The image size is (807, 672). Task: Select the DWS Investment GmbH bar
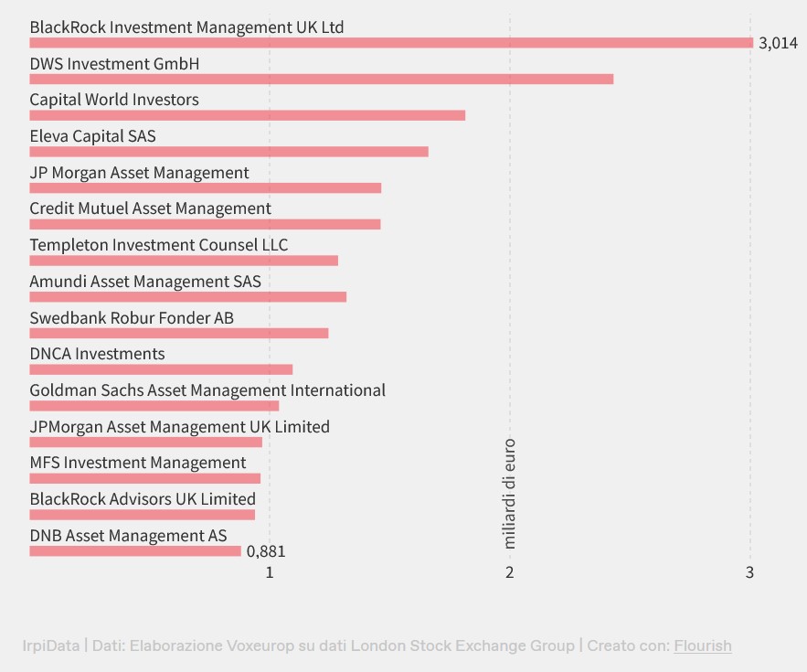(x=321, y=79)
